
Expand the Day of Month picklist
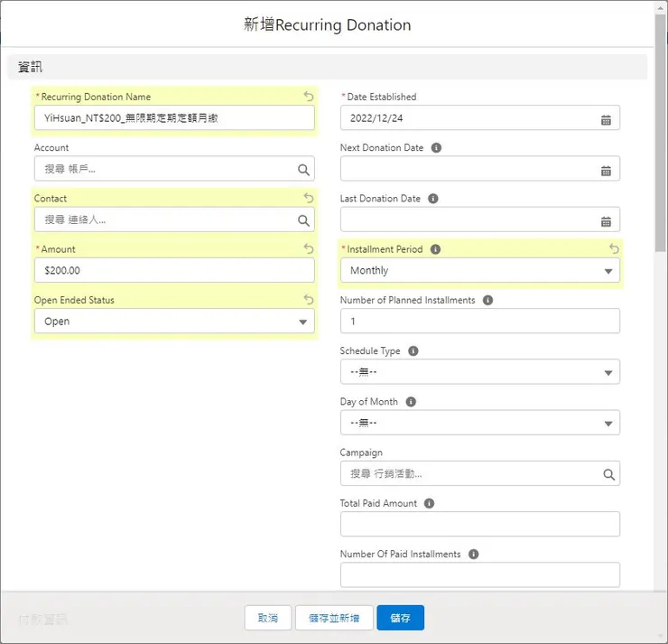coord(479,423)
